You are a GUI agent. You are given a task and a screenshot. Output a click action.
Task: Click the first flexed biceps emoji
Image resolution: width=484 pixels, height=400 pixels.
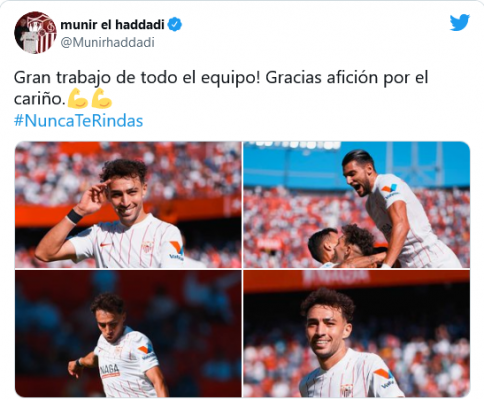[77, 98]
